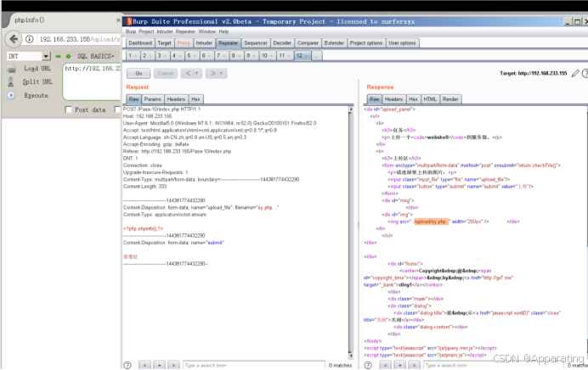588x370 pixels.
Task: Click the Cancel button
Action: click(166, 73)
